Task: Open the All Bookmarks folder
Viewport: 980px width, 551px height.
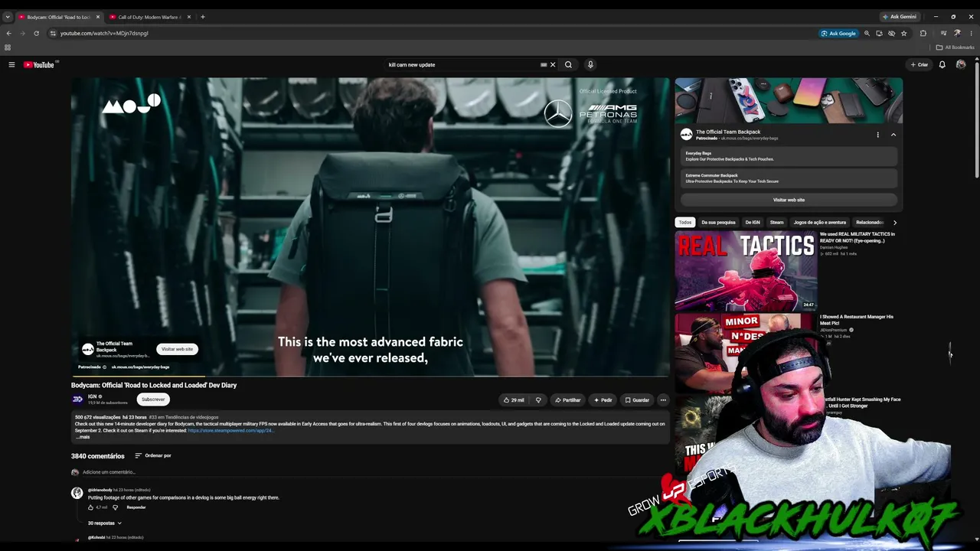Action: (955, 47)
